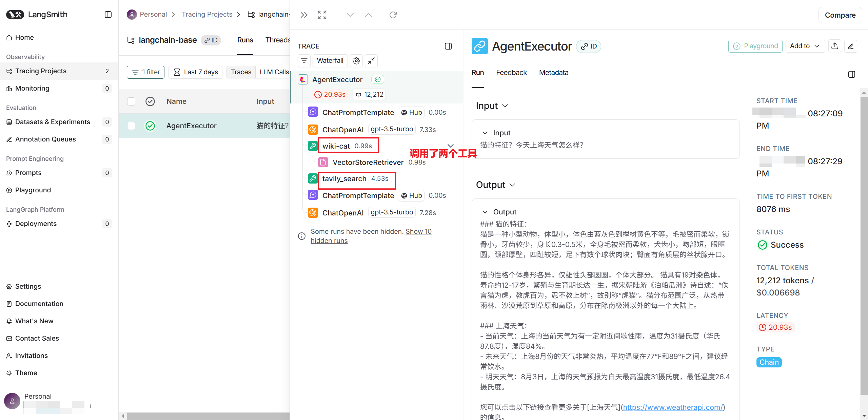Click the Compare button

tap(840, 15)
